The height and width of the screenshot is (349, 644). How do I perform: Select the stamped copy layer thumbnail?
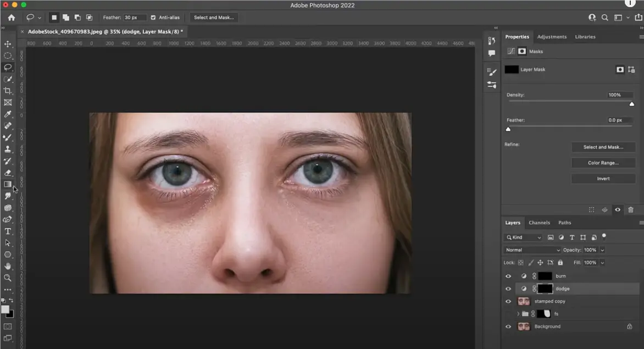click(x=524, y=301)
